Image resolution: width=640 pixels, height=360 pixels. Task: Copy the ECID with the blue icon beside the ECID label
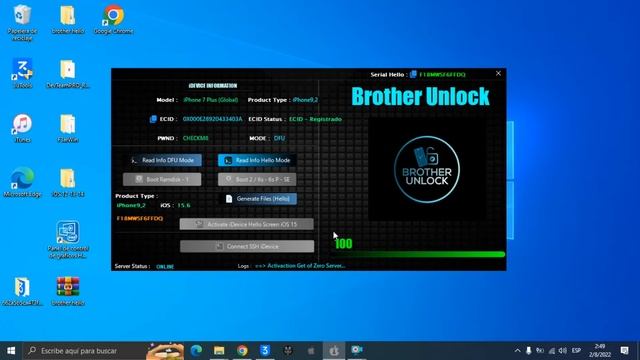pos(153,119)
